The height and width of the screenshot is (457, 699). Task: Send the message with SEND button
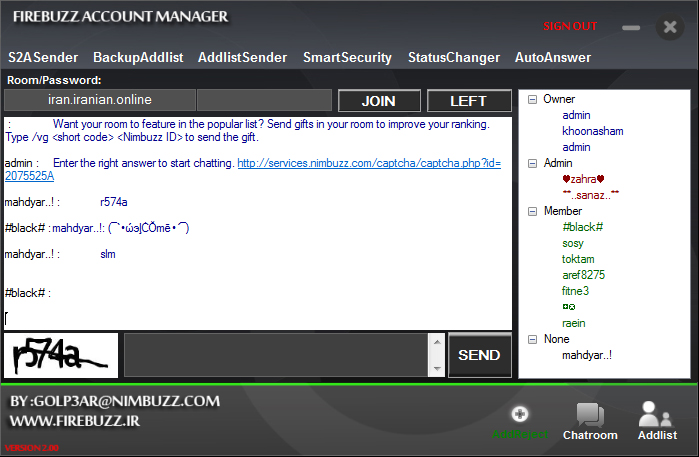coord(479,355)
